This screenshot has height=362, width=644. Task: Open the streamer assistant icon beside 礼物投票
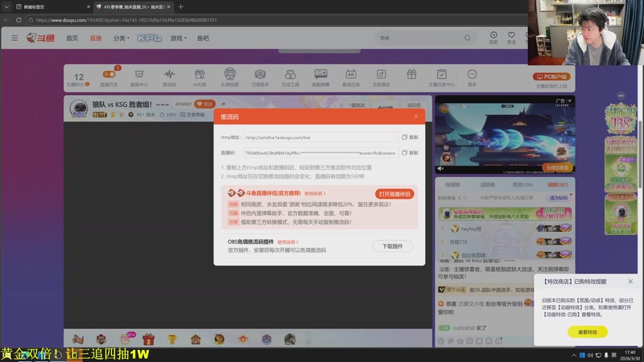click(260, 77)
